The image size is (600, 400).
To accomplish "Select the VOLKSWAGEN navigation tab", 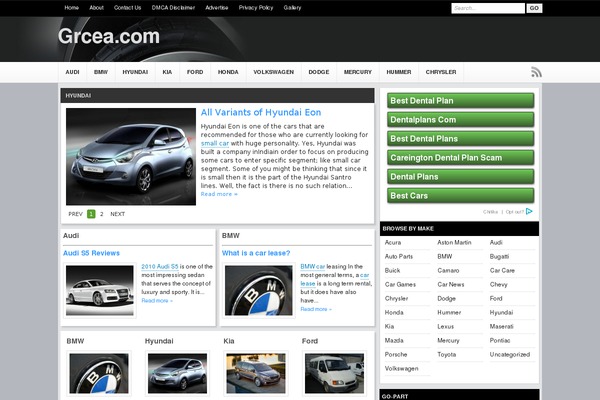I will click(274, 72).
